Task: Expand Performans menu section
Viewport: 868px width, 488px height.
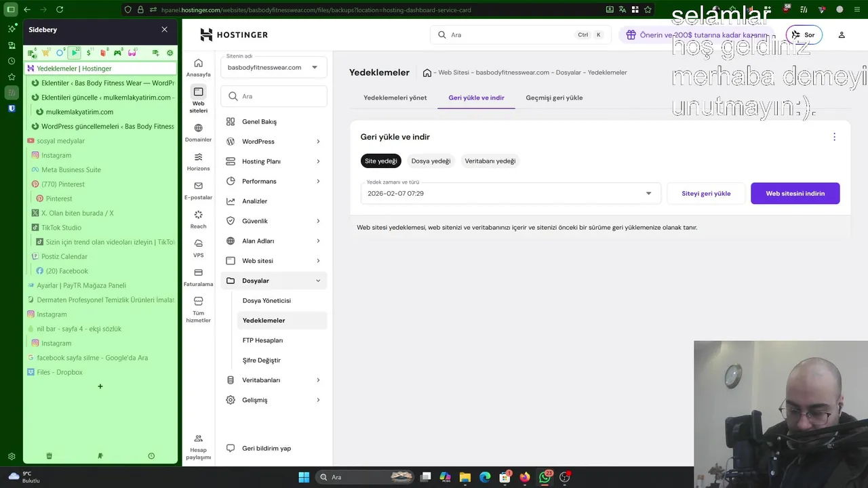Action: 275,181
